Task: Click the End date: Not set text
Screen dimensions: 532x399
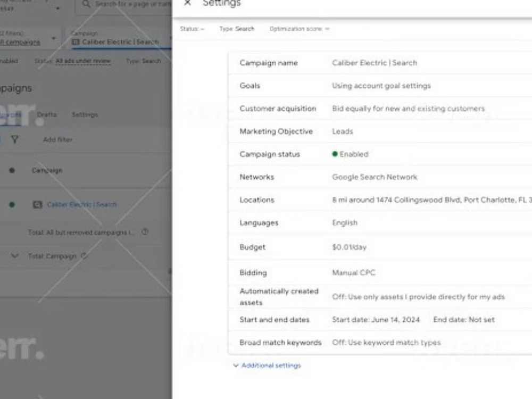Action: 464,320
